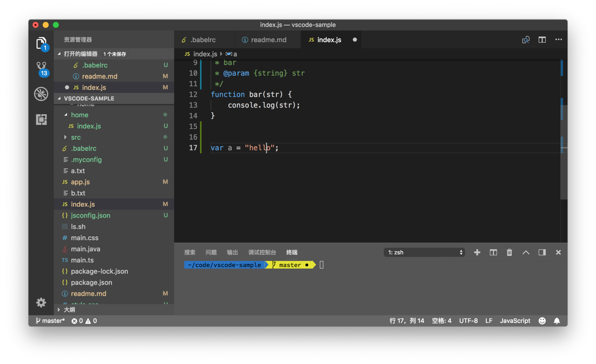Click master* branch in status bar
Screen dimensions: 596x364
pyautogui.click(x=50, y=321)
